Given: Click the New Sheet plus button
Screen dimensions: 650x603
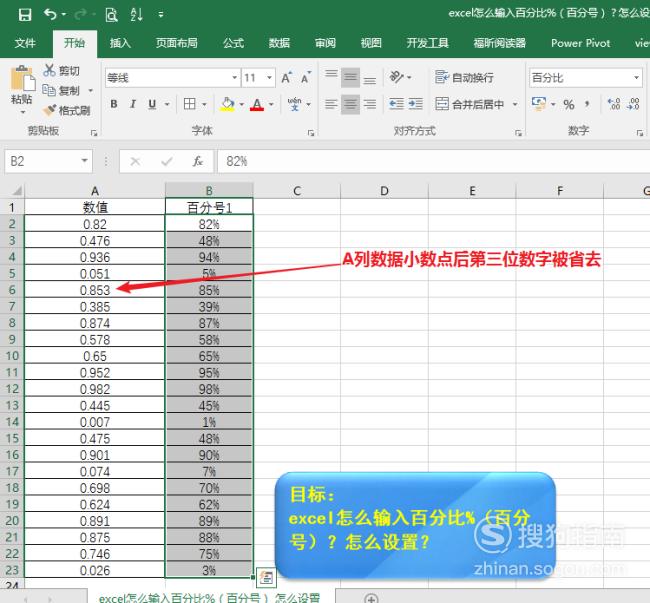Looking at the screenshot, I should 371,598.
